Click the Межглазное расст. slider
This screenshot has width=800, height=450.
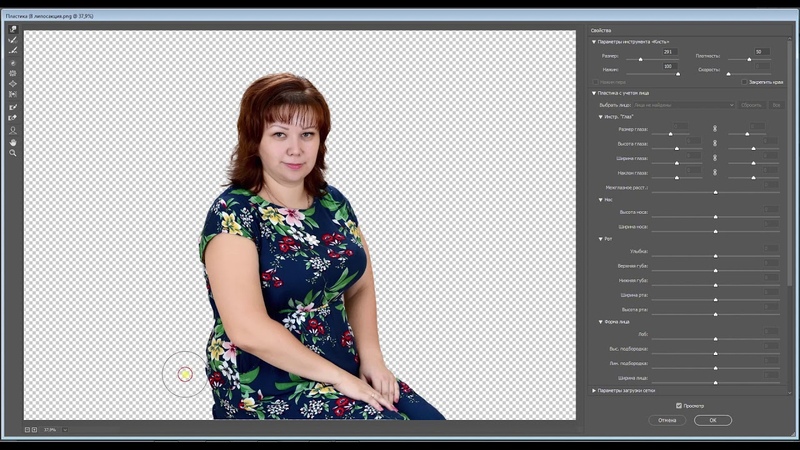715,192
